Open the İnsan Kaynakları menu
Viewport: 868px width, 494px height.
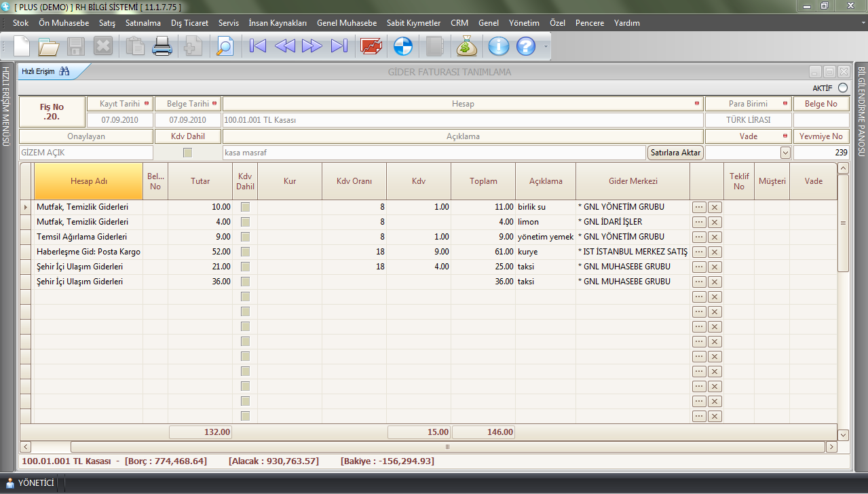[x=278, y=23]
